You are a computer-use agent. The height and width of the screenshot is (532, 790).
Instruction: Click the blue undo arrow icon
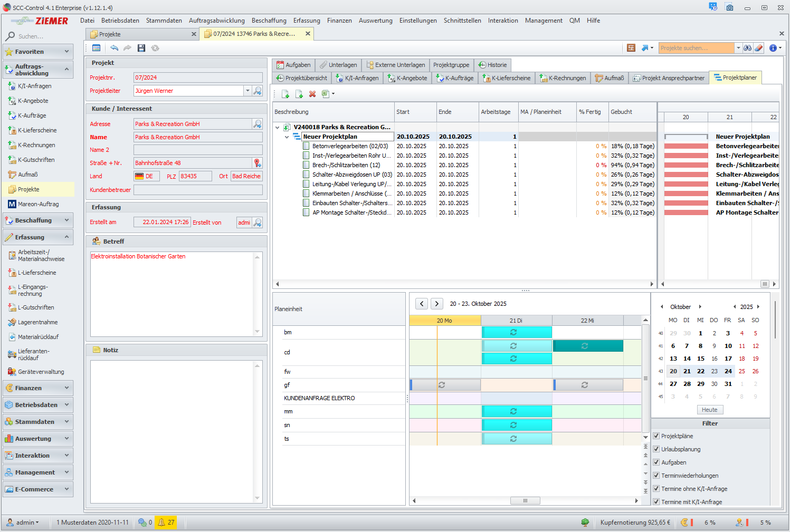(114, 48)
